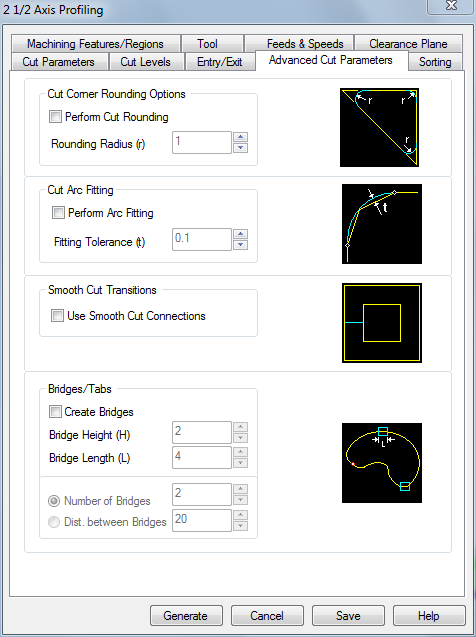Increase Number of Bridges with up arrow
The height and width of the screenshot is (637, 476).
click(x=240, y=489)
